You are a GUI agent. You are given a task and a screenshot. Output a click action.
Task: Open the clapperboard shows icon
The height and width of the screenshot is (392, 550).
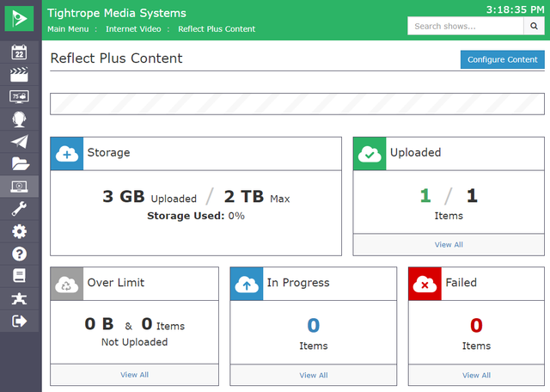pos(19,75)
